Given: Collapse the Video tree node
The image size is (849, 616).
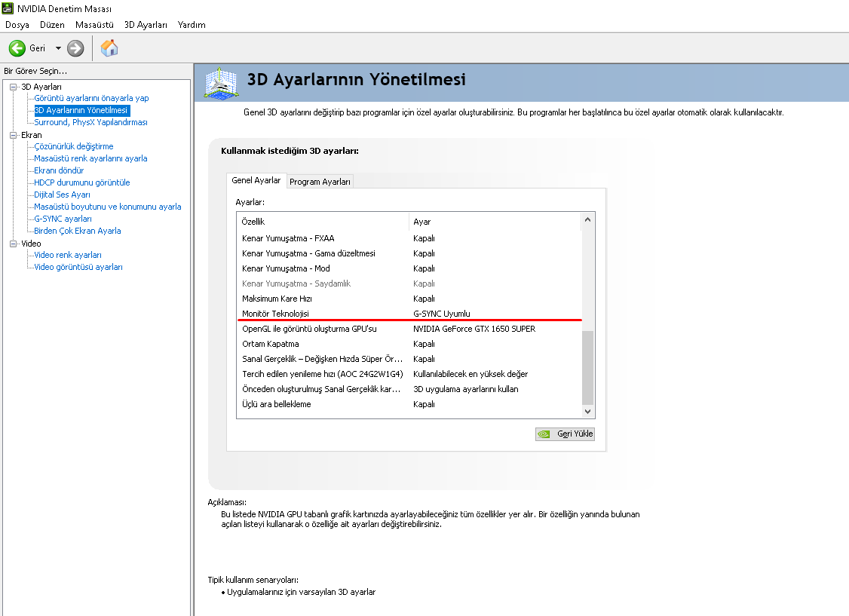Looking at the screenshot, I should (13, 244).
